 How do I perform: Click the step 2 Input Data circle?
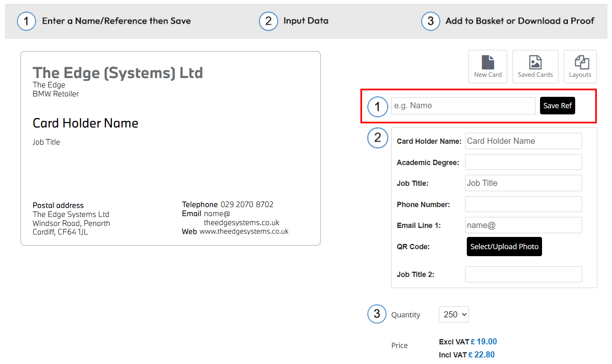268,21
